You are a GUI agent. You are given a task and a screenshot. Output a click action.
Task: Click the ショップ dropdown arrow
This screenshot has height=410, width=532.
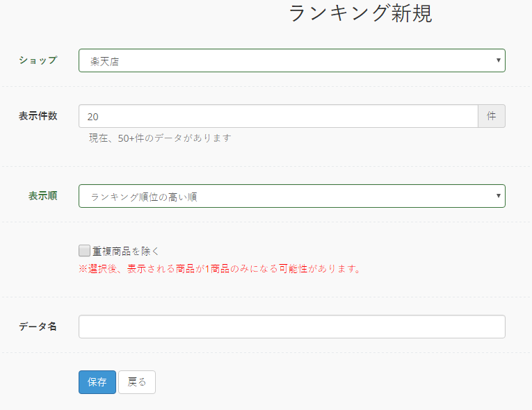[499, 60]
